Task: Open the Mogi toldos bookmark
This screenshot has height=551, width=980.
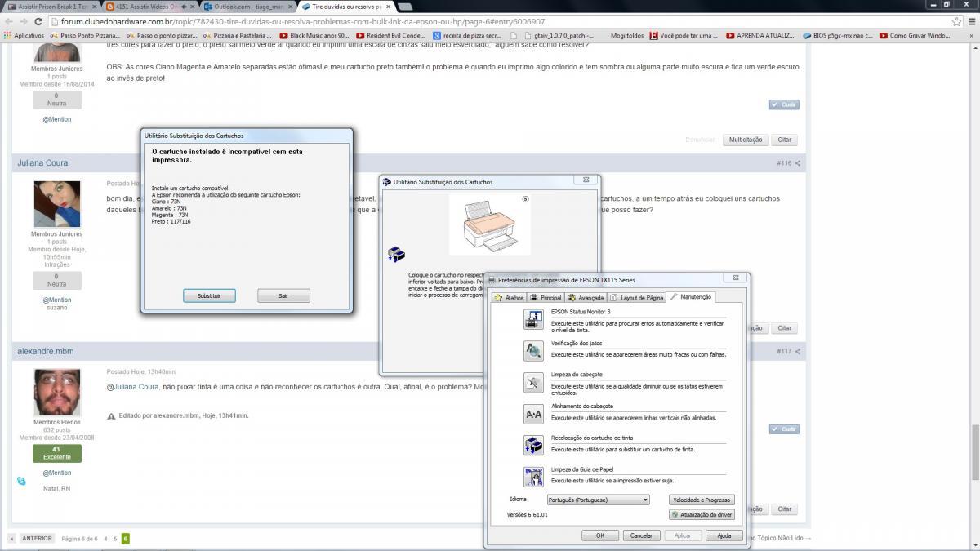Action: click(x=627, y=36)
